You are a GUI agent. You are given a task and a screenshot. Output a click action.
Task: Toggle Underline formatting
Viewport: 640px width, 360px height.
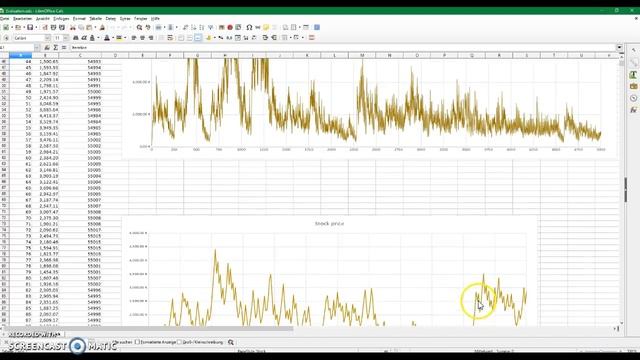tap(92, 38)
